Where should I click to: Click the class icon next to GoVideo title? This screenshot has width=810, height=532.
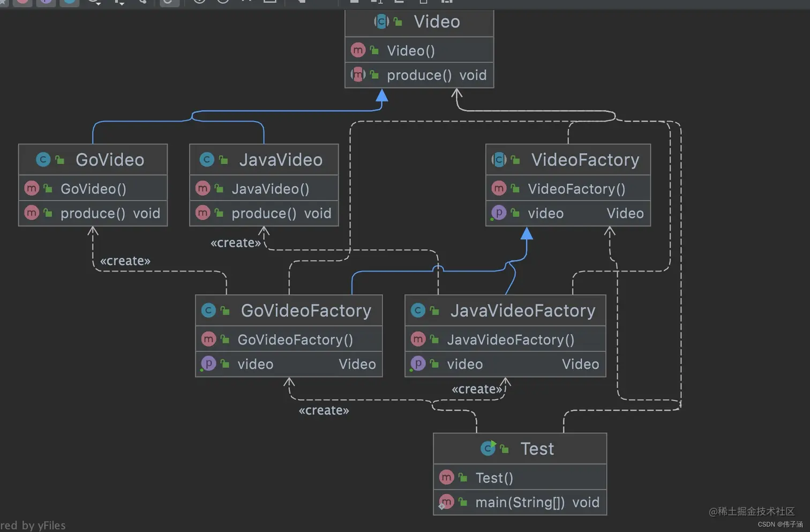click(43, 159)
